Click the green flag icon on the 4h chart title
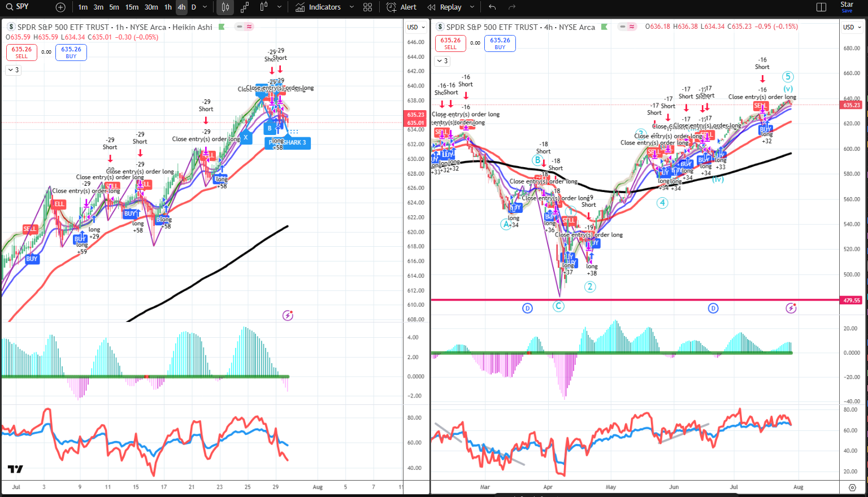868x497 pixels. coord(605,27)
